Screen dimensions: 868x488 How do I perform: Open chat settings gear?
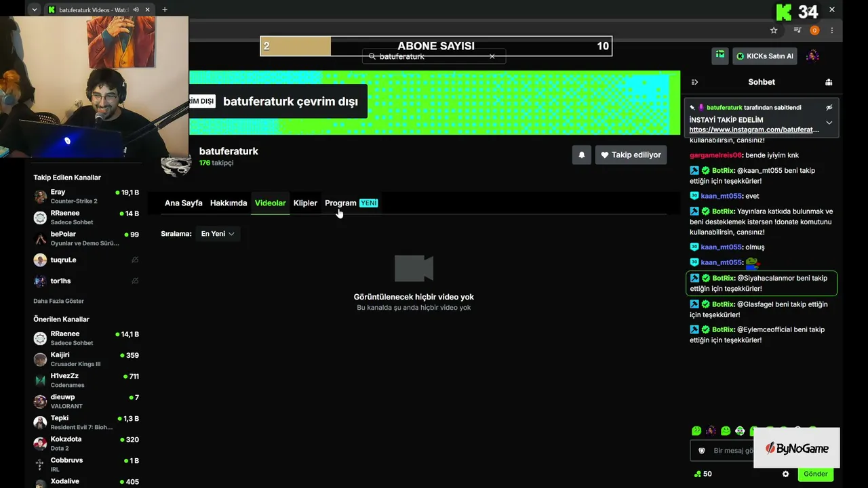tap(785, 474)
